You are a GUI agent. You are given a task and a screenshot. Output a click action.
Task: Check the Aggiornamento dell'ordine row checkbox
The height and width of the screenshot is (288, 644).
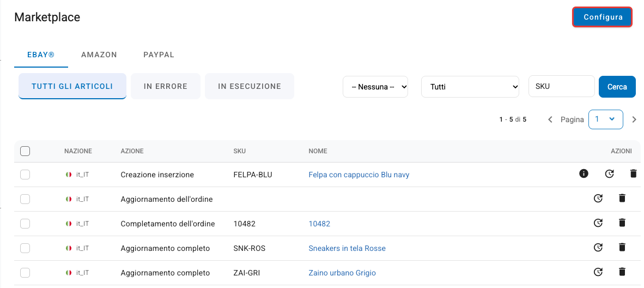pos(25,199)
